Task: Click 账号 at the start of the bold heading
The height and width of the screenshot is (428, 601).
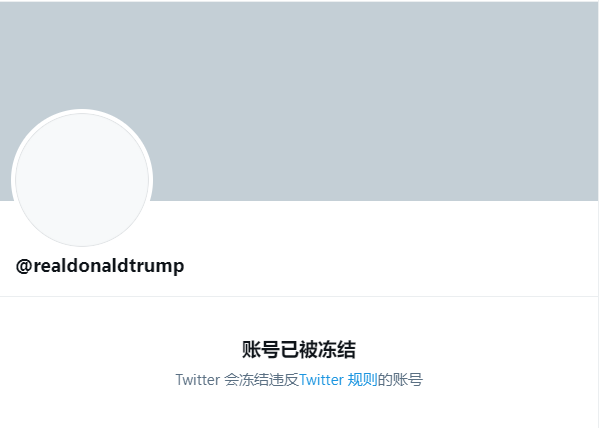Action: coord(261,349)
